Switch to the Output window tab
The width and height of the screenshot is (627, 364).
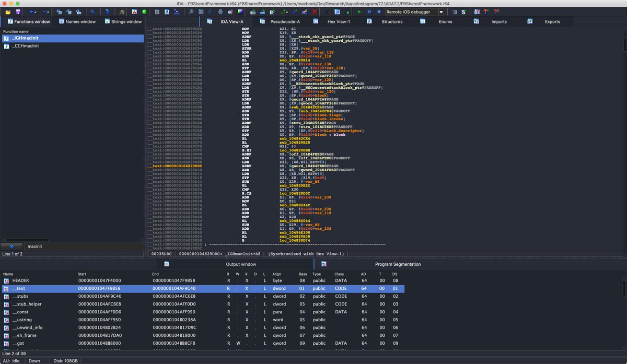click(241, 264)
